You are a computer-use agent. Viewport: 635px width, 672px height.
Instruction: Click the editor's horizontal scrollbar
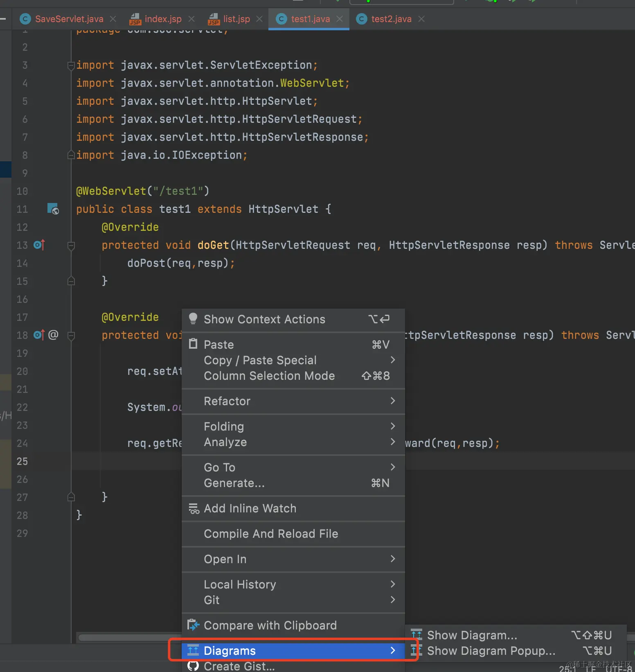(x=129, y=638)
